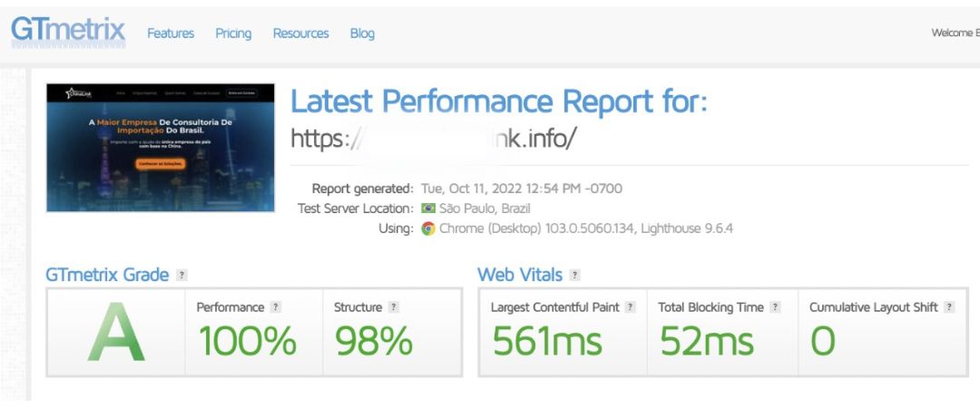Click the help icon beside GTmetrix Grade
The image size is (980, 408).
[x=181, y=275]
